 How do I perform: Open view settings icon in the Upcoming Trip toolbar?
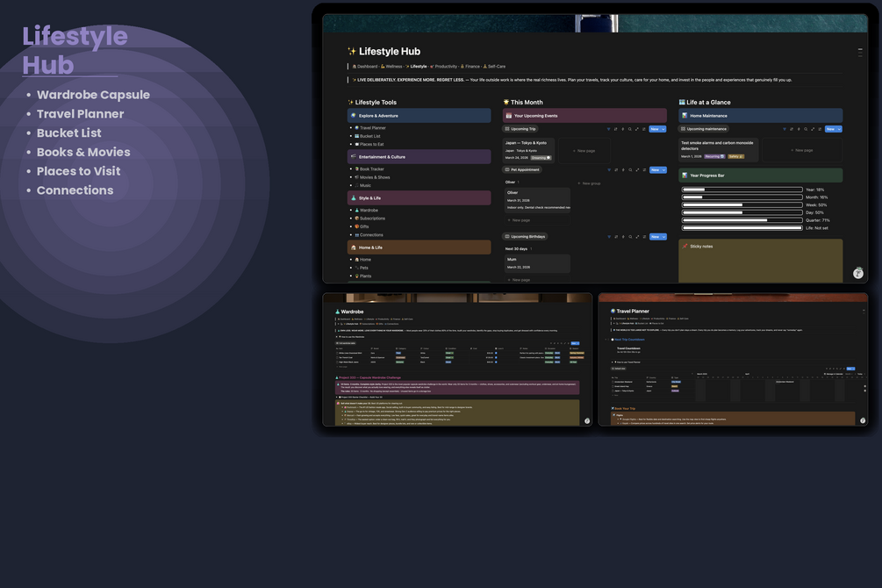click(644, 129)
